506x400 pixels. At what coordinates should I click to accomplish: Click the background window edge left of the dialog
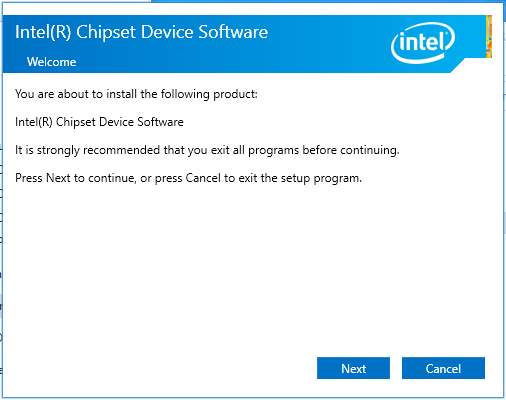coord(1,233)
